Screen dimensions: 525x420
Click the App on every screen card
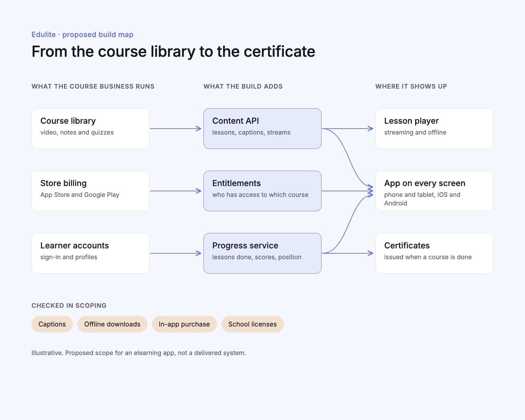coord(434,191)
